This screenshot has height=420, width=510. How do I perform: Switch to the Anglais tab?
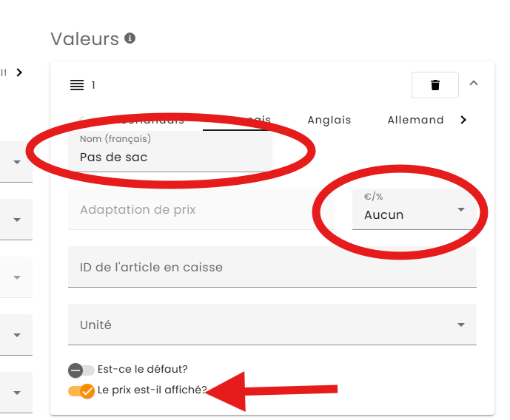coord(329,120)
